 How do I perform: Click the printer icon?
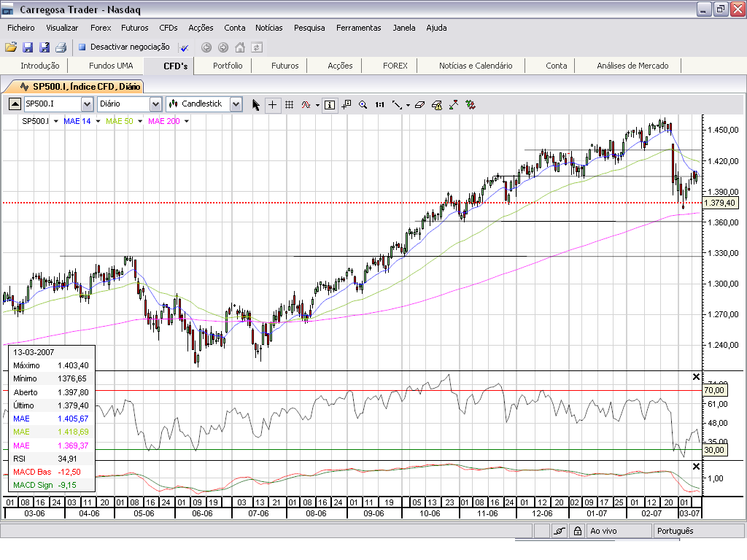61,47
